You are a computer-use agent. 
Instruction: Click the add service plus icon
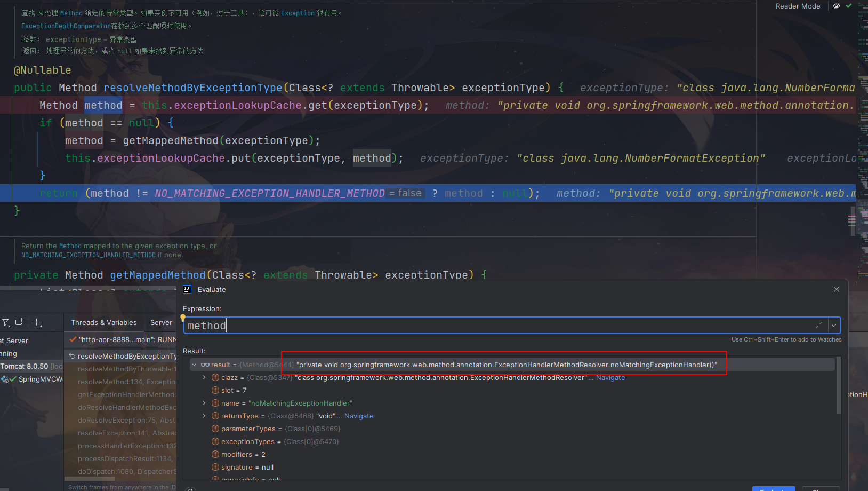click(37, 322)
